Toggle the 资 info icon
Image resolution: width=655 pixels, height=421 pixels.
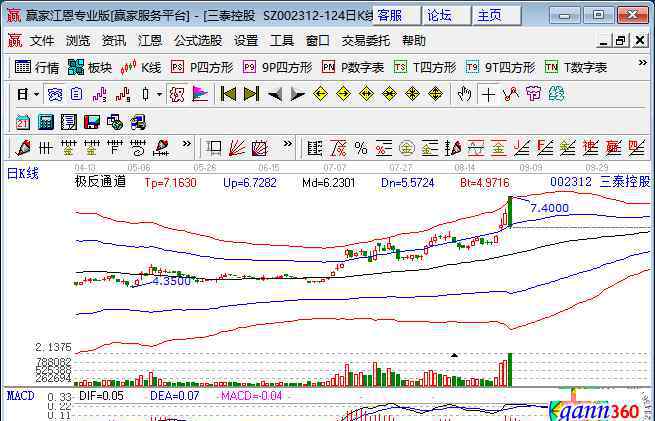[x=55, y=94]
